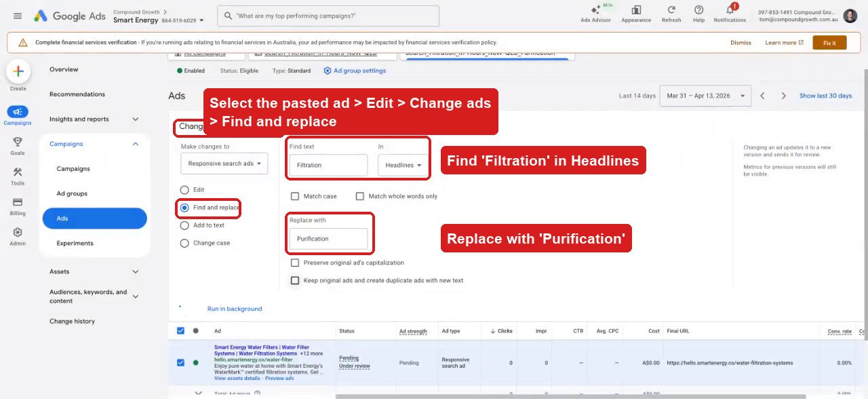Open the Billing card icon
The image size is (868, 399).
click(x=18, y=202)
